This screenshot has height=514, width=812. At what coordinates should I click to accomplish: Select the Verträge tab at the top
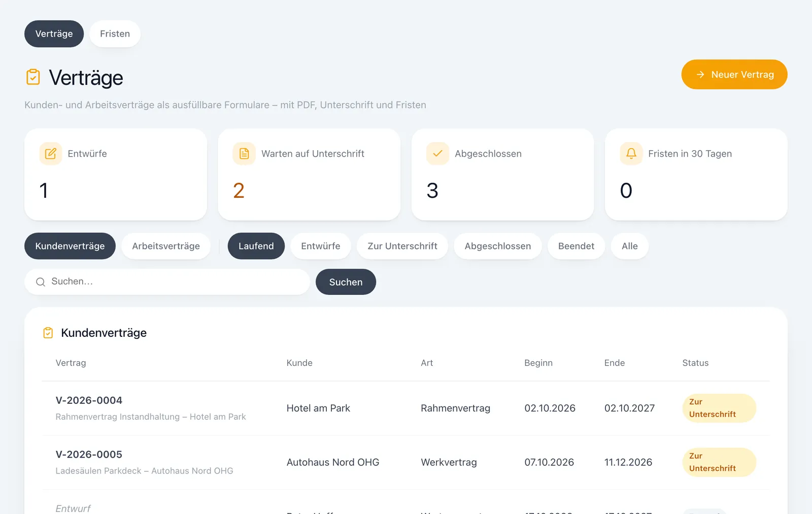coord(54,34)
